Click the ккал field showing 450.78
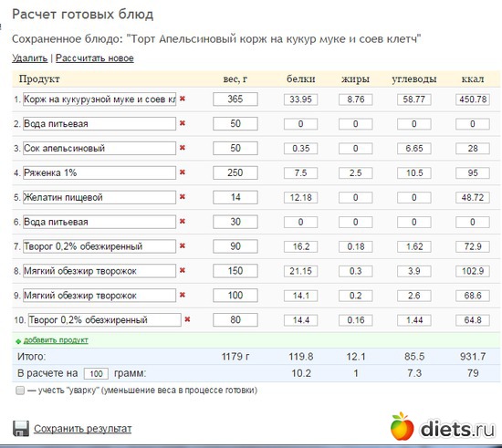Viewport: 502px width, 448px height. coord(473,99)
